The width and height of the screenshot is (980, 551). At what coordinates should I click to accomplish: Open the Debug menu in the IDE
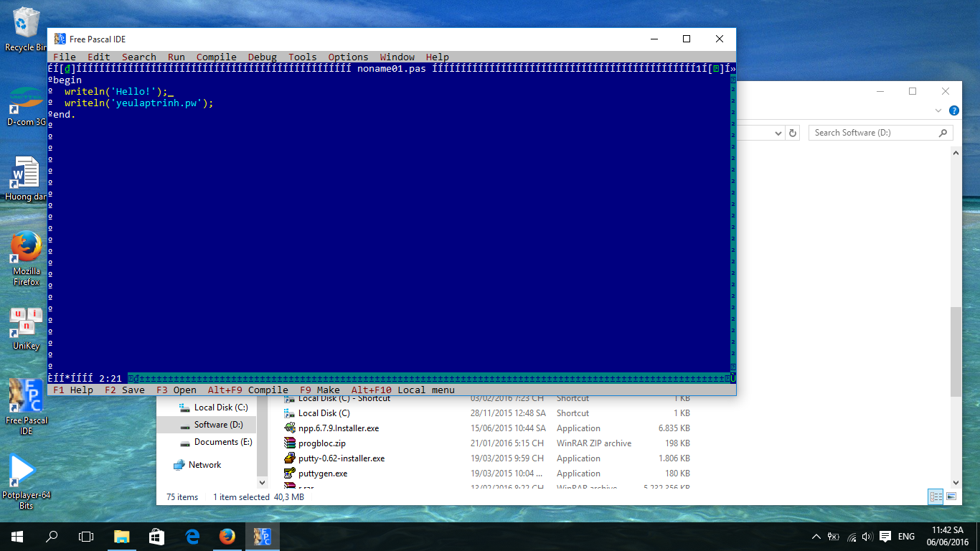262,57
